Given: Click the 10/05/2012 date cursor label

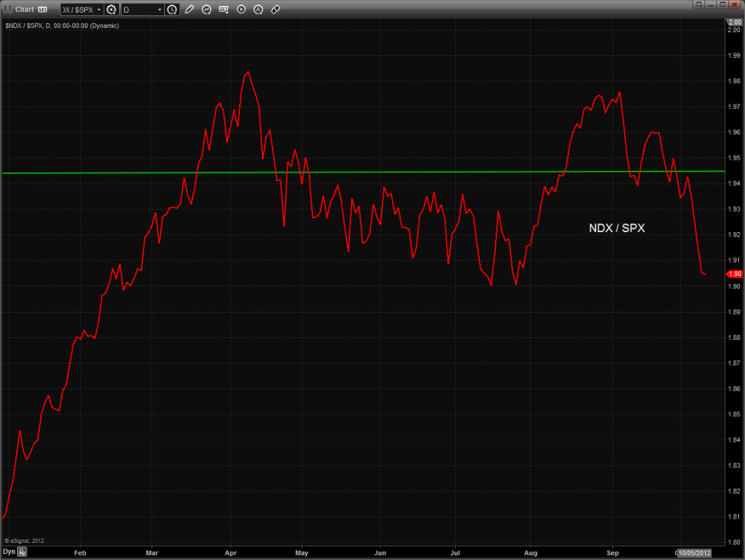Looking at the screenshot, I should [694, 553].
